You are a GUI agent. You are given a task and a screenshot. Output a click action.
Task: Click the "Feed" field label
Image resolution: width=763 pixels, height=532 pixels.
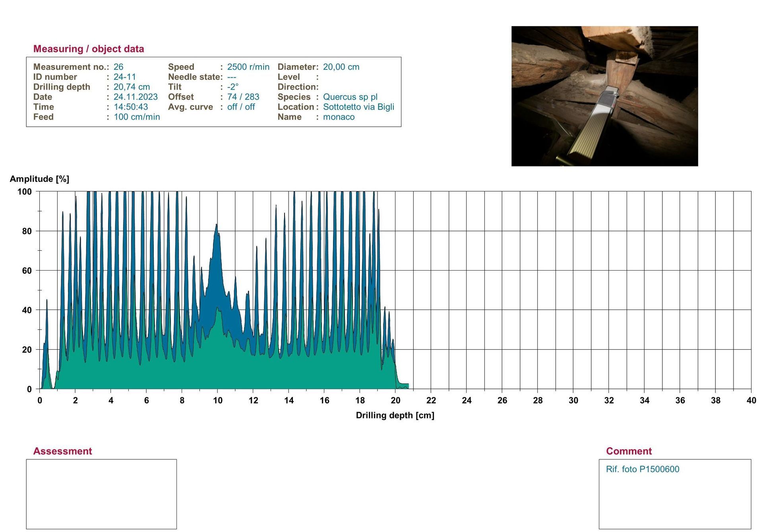43,117
